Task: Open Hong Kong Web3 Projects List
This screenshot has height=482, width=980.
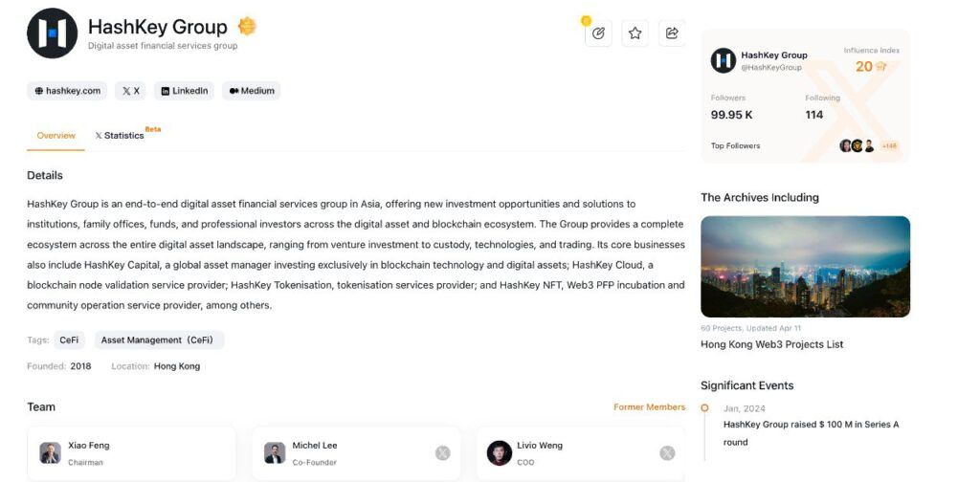Action: pyautogui.click(x=772, y=344)
